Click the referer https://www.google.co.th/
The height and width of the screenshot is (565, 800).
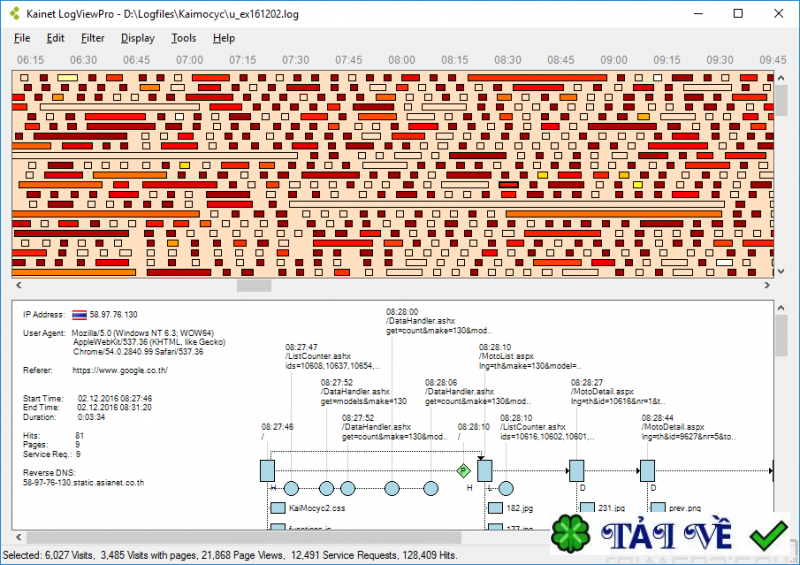coord(120,371)
